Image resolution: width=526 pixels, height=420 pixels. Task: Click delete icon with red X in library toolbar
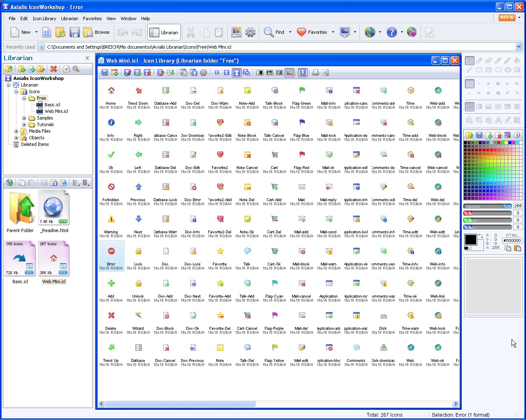(x=148, y=73)
